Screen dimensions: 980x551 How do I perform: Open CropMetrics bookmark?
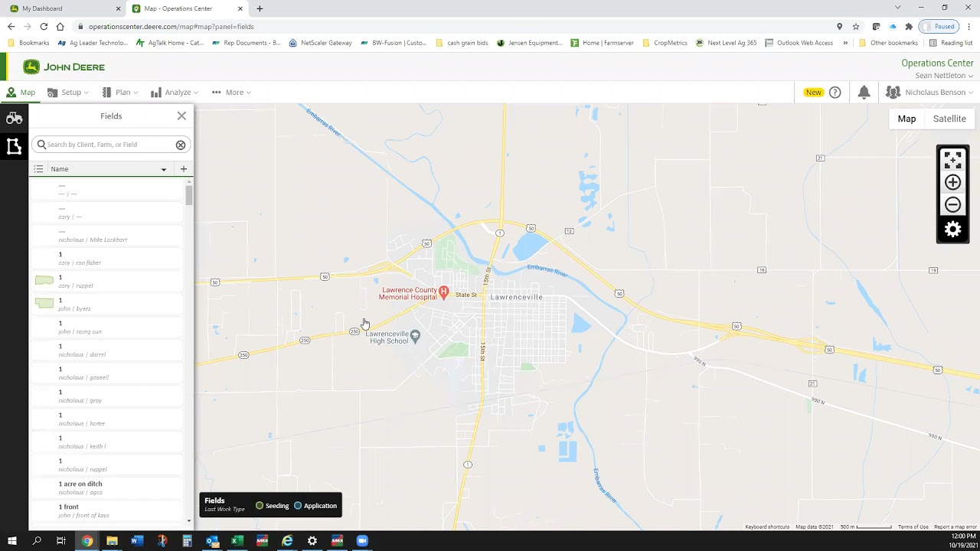click(x=665, y=43)
